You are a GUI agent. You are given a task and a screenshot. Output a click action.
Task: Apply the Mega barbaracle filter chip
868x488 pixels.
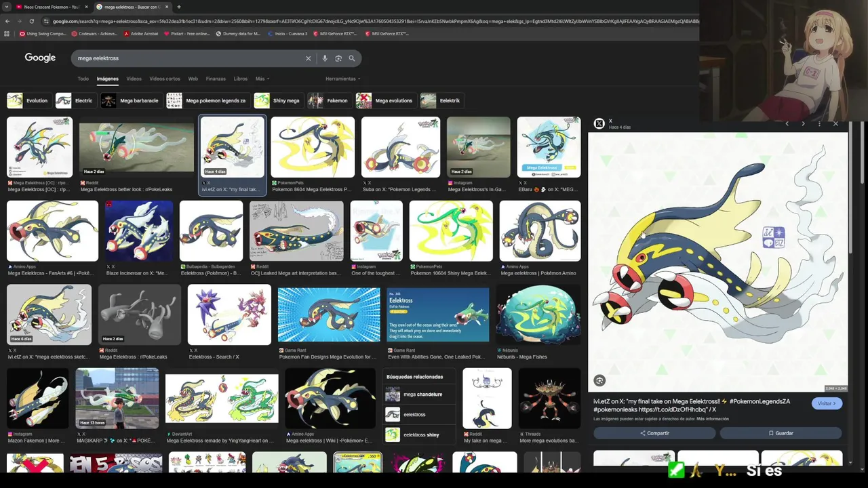[131, 101]
